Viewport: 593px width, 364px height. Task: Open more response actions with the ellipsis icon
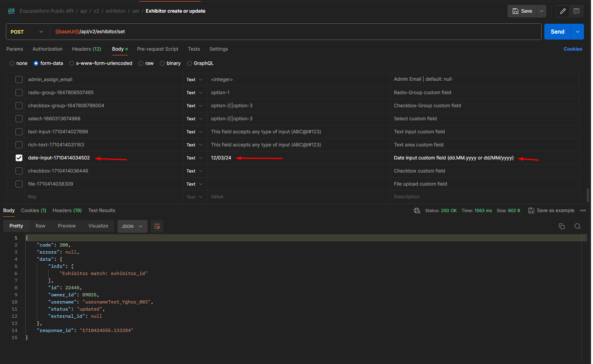[x=583, y=210]
